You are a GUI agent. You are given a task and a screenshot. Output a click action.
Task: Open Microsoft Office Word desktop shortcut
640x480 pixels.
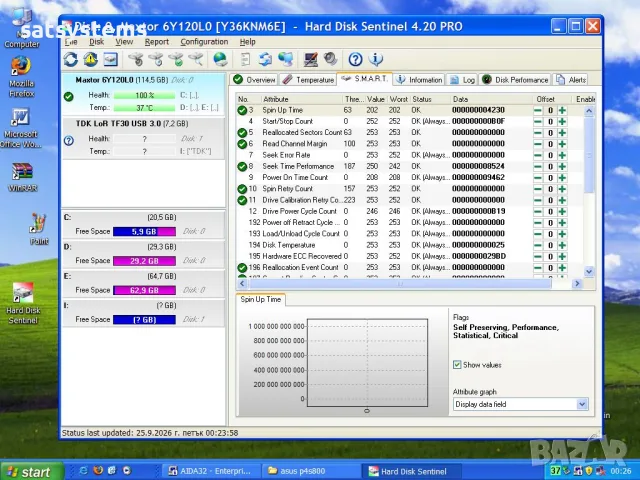(x=21, y=128)
